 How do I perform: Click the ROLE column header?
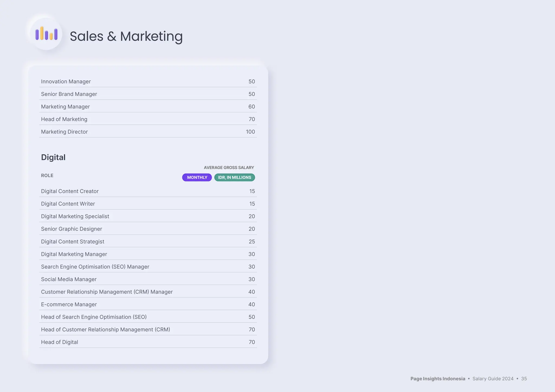(x=47, y=175)
